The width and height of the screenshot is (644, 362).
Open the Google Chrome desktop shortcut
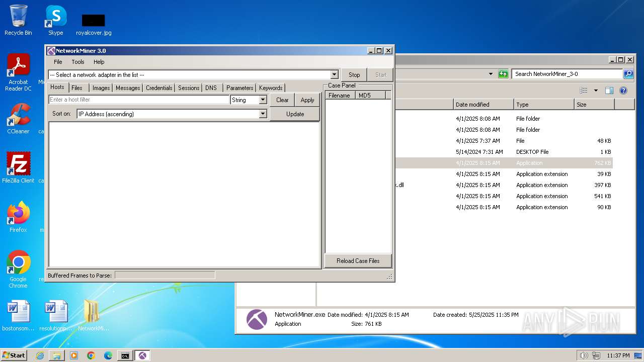(x=18, y=269)
